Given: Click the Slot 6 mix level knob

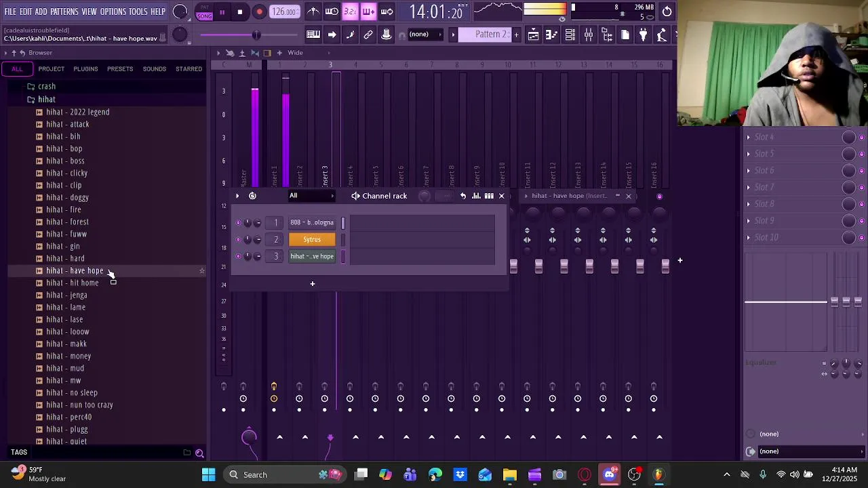Looking at the screenshot, I should point(848,171).
